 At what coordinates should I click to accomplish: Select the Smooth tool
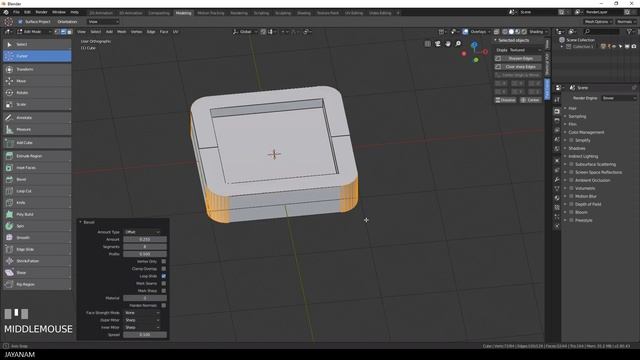click(37, 238)
